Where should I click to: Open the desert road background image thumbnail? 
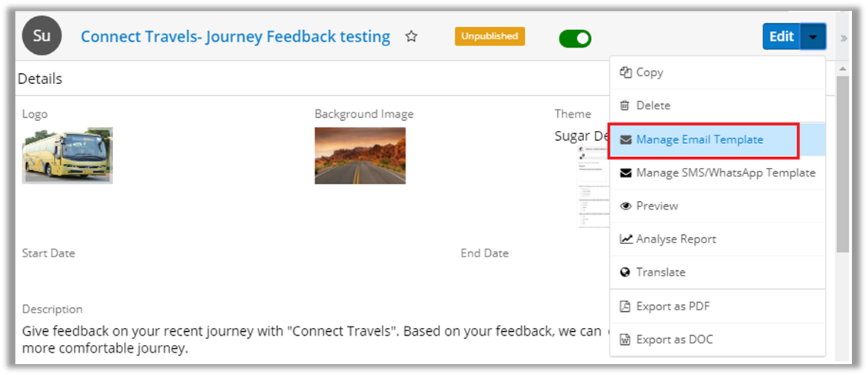point(359,156)
